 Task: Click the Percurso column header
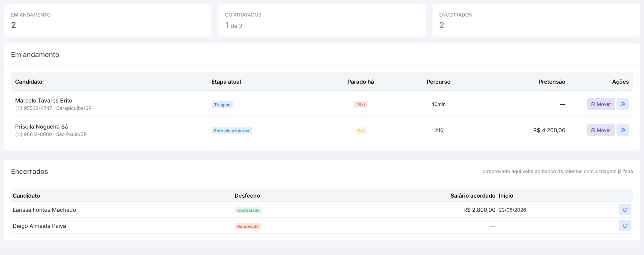point(438,82)
